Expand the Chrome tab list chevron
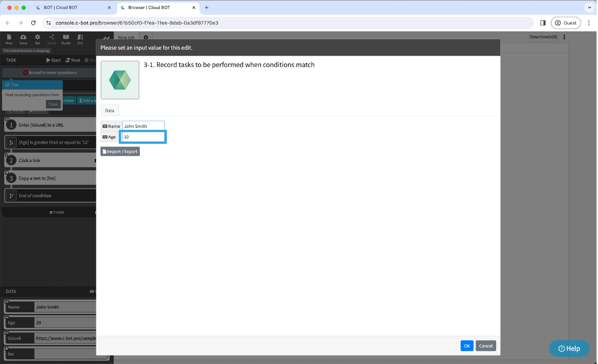This screenshot has width=598, height=364. coord(589,7)
